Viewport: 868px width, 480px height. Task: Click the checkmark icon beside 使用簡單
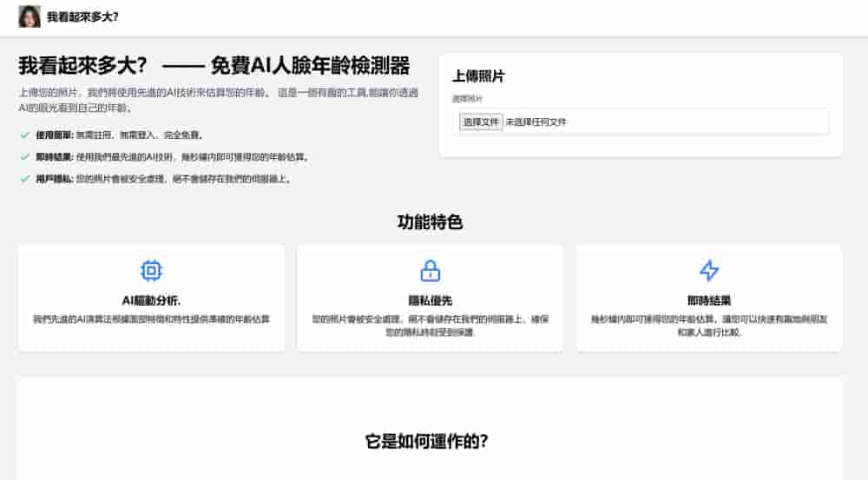click(24, 135)
